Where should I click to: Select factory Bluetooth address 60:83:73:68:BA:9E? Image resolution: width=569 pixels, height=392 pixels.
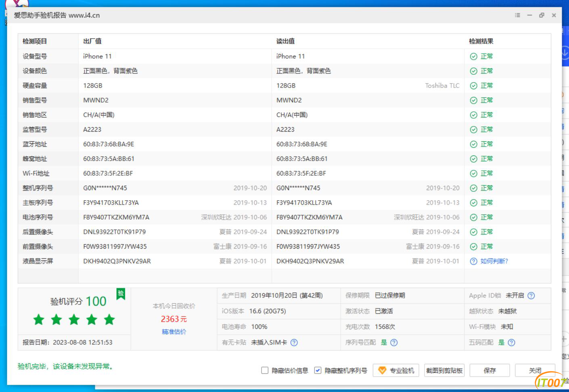point(109,144)
